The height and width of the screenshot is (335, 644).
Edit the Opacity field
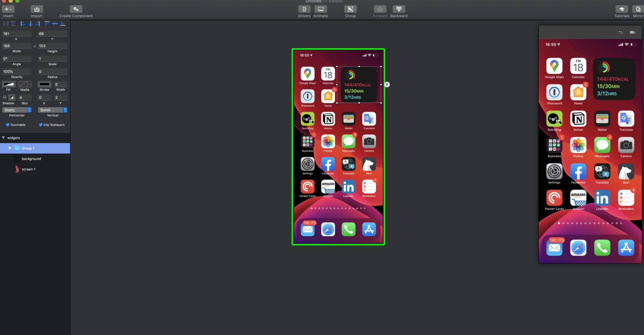(x=16, y=71)
